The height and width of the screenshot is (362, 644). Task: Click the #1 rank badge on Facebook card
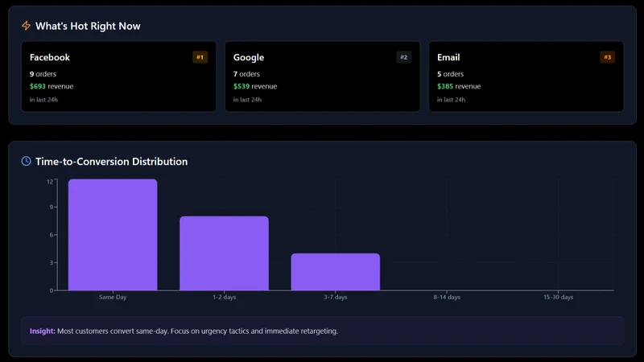point(200,57)
